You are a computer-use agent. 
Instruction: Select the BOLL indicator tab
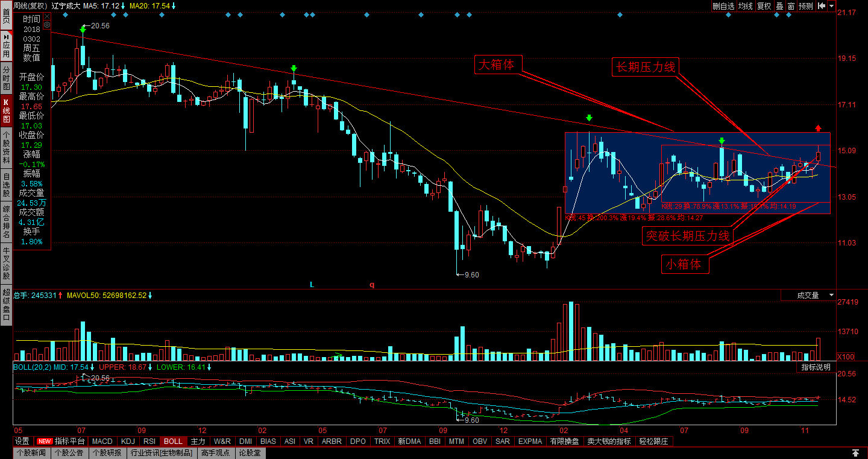[174, 442]
